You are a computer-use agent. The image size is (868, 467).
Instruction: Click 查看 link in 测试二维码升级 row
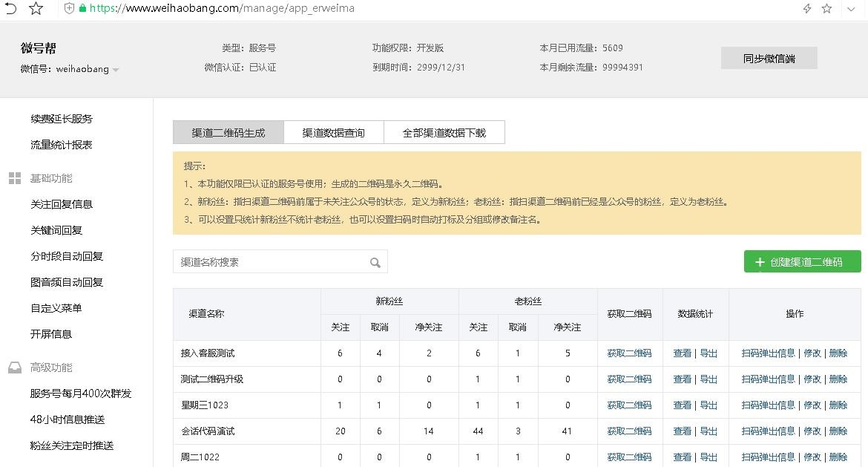682,379
